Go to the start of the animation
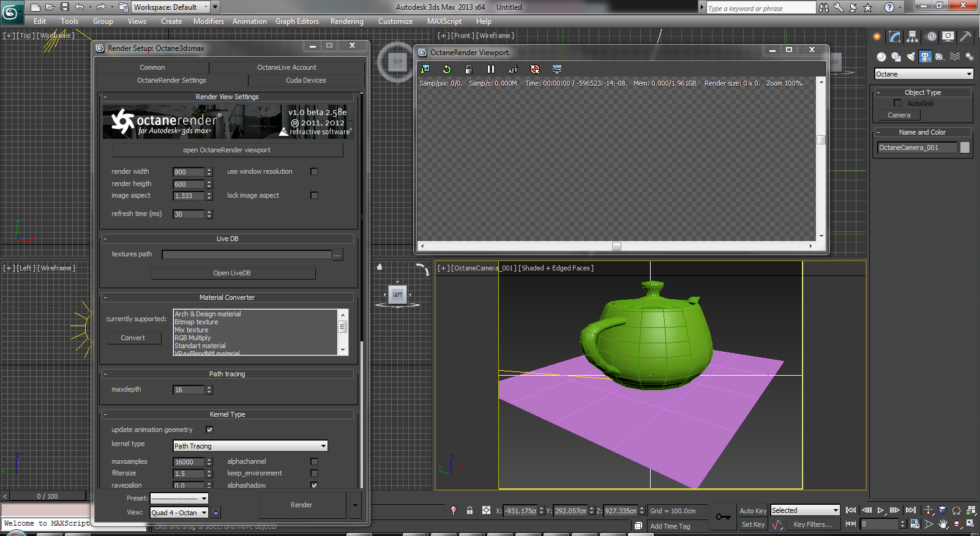This screenshot has width=980, height=536. [x=851, y=510]
